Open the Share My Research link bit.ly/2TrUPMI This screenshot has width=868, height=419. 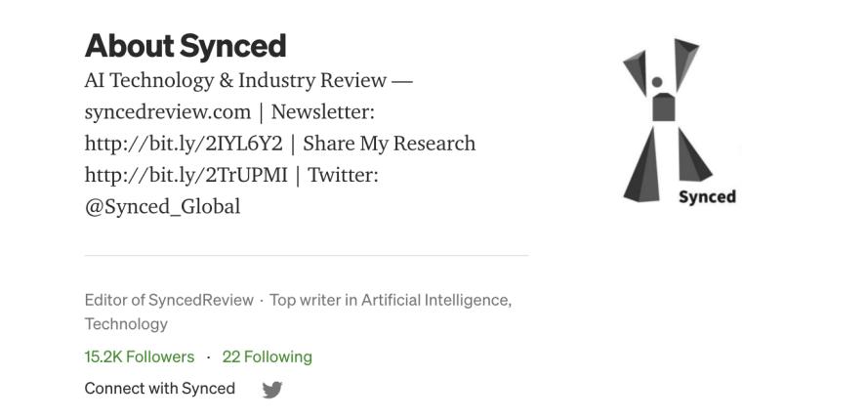point(186,176)
